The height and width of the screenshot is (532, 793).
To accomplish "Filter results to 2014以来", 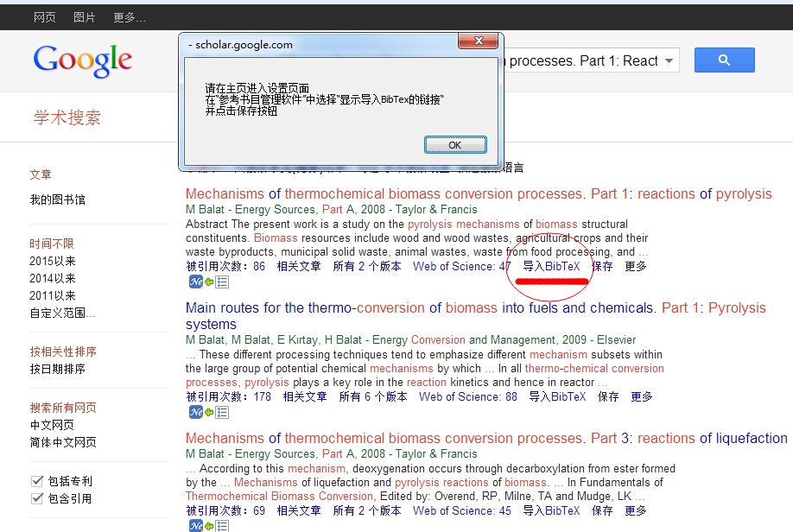I will [52, 279].
